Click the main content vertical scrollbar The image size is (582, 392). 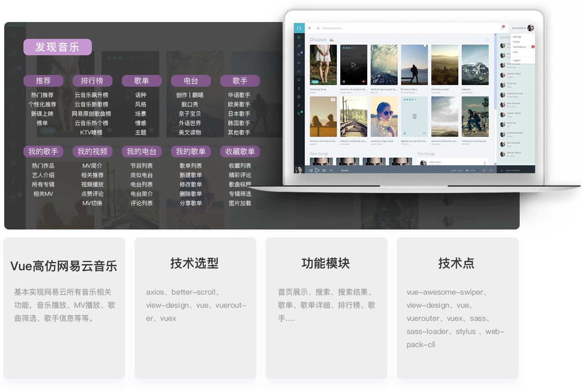495,70
